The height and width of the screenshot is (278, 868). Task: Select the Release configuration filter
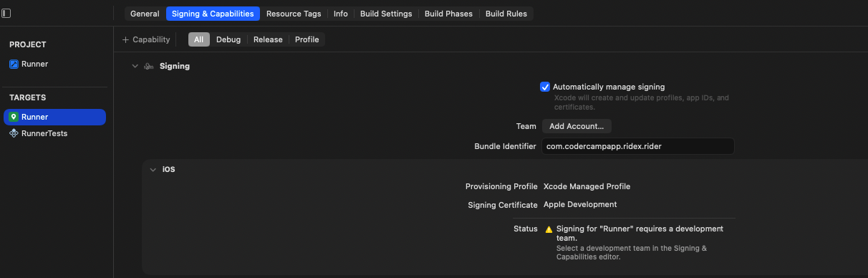[268, 39]
